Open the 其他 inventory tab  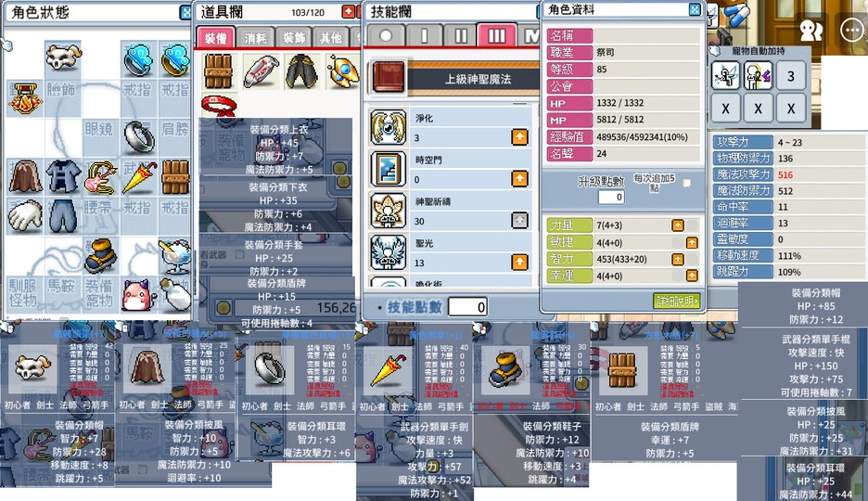[330, 38]
